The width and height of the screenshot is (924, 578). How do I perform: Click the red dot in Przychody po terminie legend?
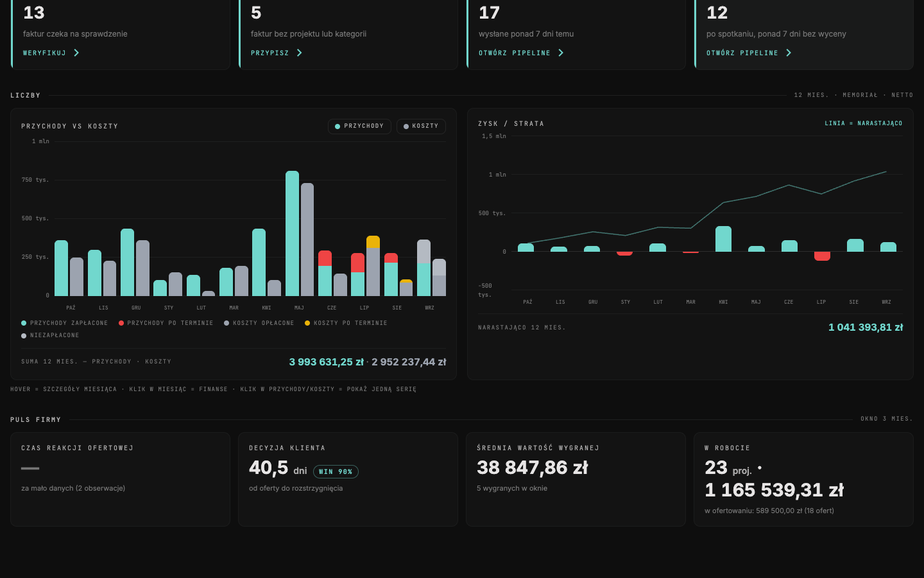click(121, 323)
